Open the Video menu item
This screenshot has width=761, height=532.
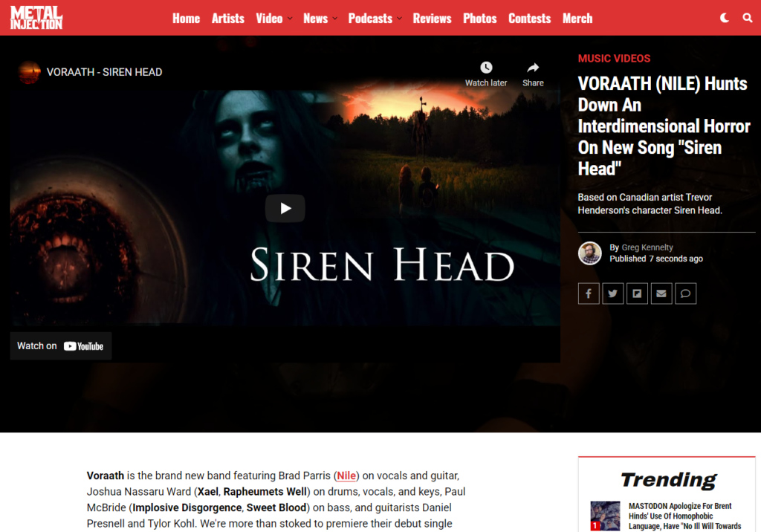click(269, 19)
